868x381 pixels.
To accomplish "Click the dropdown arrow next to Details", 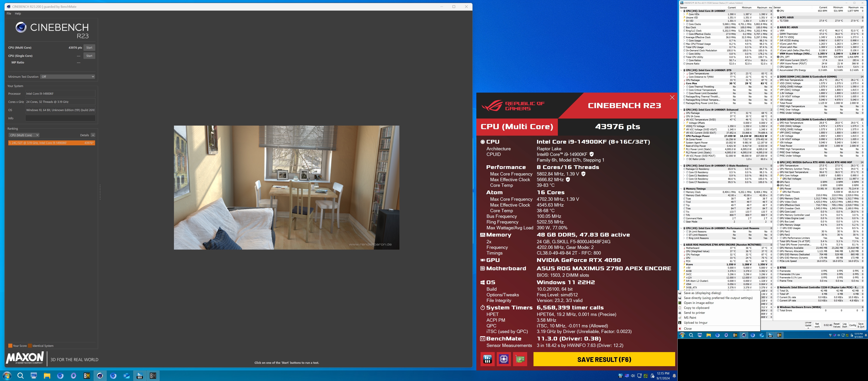I will point(93,135).
